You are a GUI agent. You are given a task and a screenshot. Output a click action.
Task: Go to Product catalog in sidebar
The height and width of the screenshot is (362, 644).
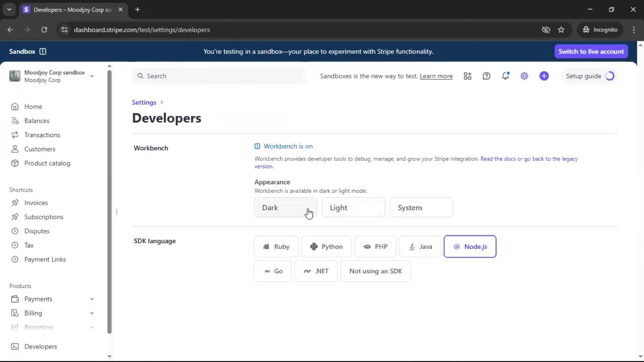pyautogui.click(x=47, y=163)
